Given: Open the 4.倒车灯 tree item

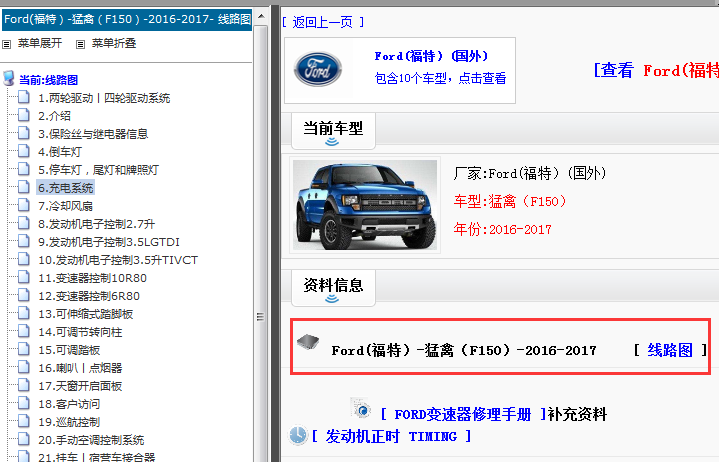Looking at the screenshot, I should (x=60, y=152).
